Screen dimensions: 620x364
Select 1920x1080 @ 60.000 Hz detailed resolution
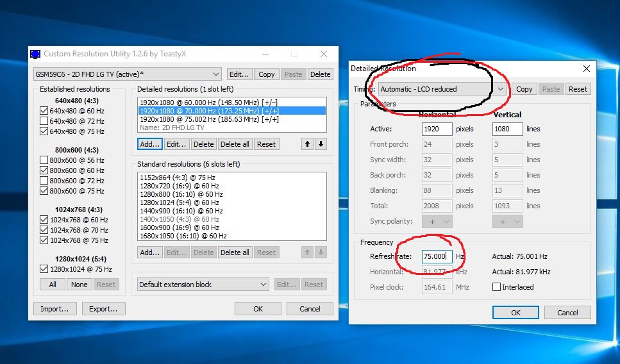231,103
